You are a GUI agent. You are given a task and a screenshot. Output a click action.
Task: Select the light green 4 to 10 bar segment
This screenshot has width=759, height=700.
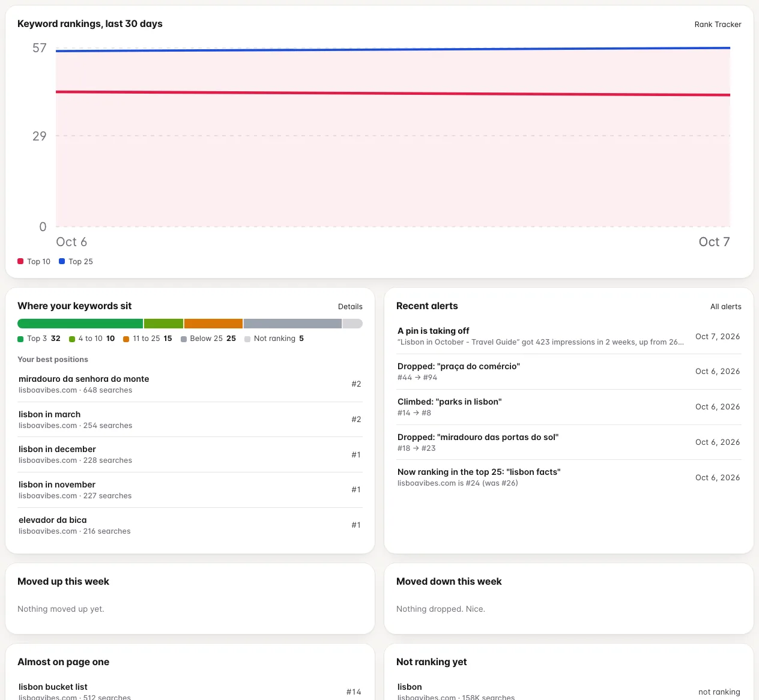click(163, 324)
